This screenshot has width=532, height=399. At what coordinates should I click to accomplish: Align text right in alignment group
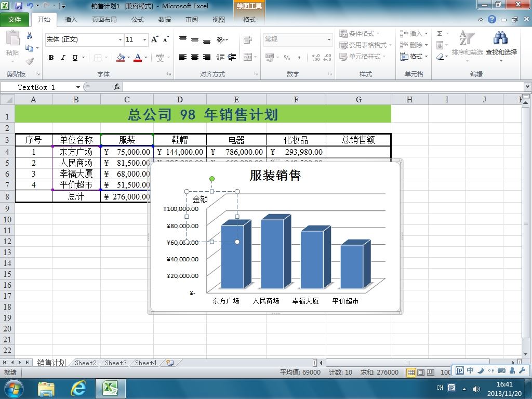207,57
